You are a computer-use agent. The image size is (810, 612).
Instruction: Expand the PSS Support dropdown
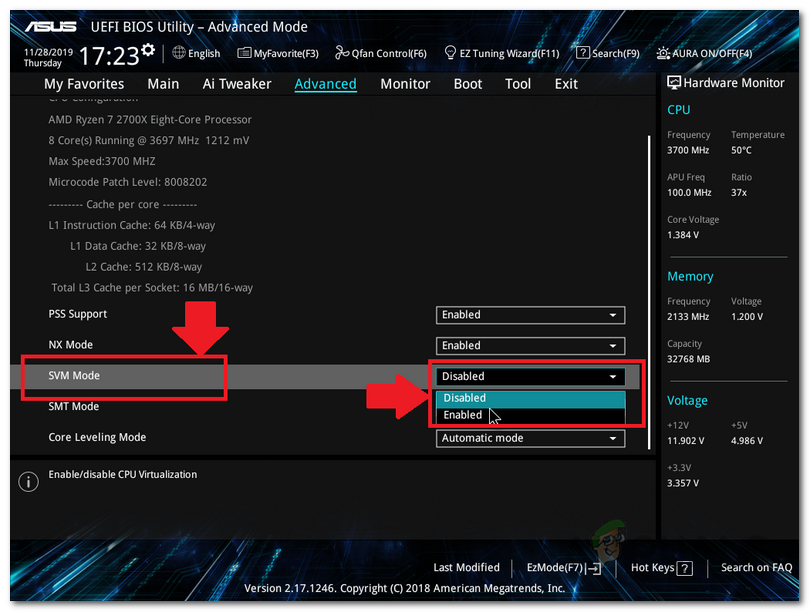(531, 315)
